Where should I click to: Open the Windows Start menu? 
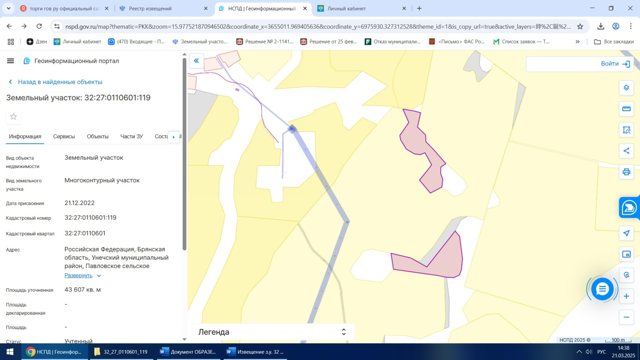(x=10, y=352)
